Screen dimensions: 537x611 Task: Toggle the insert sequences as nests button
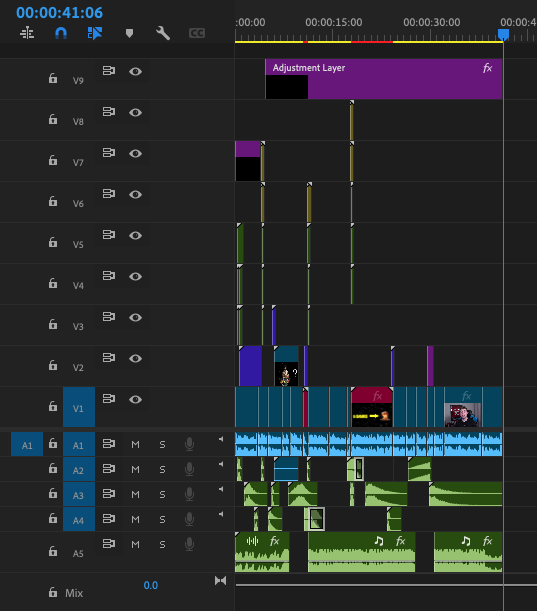point(27,33)
